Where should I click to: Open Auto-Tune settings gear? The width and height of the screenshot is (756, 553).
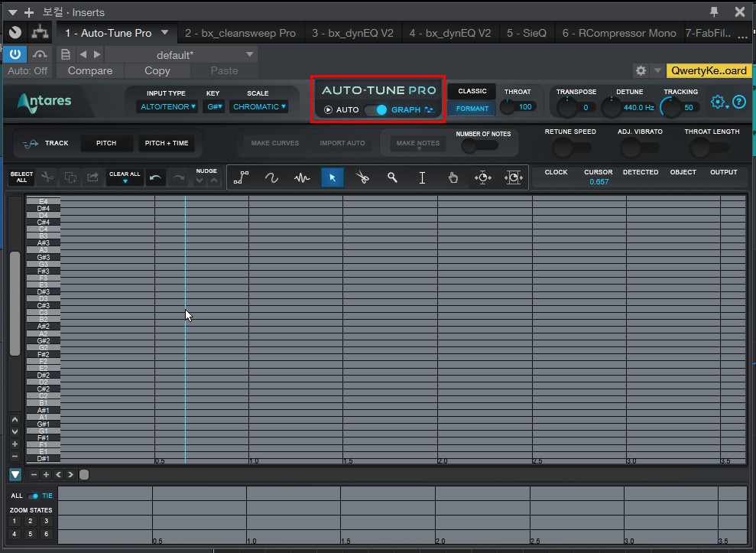(718, 102)
